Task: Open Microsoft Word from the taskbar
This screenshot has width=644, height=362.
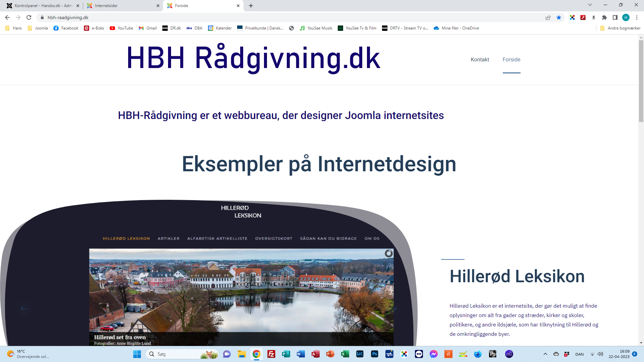Action: (301, 354)
